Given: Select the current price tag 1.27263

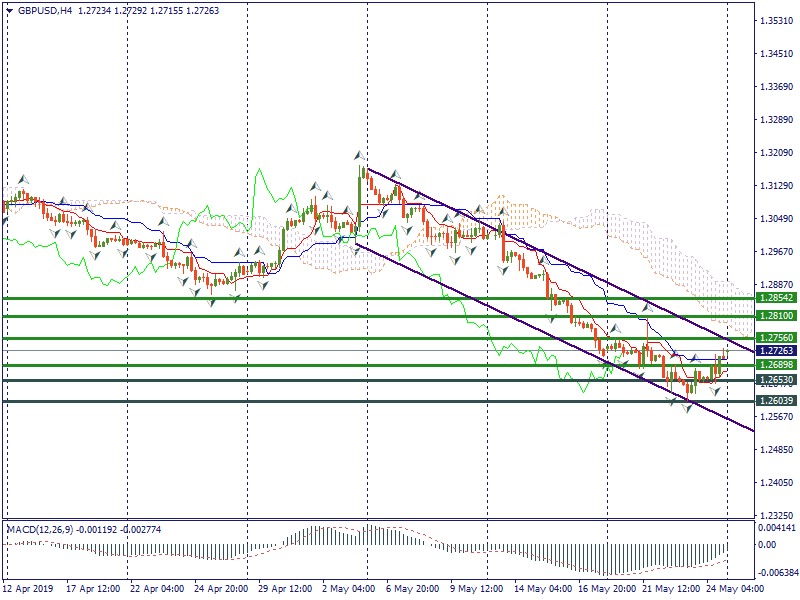Looking at the screenshot, I should 776,351.
